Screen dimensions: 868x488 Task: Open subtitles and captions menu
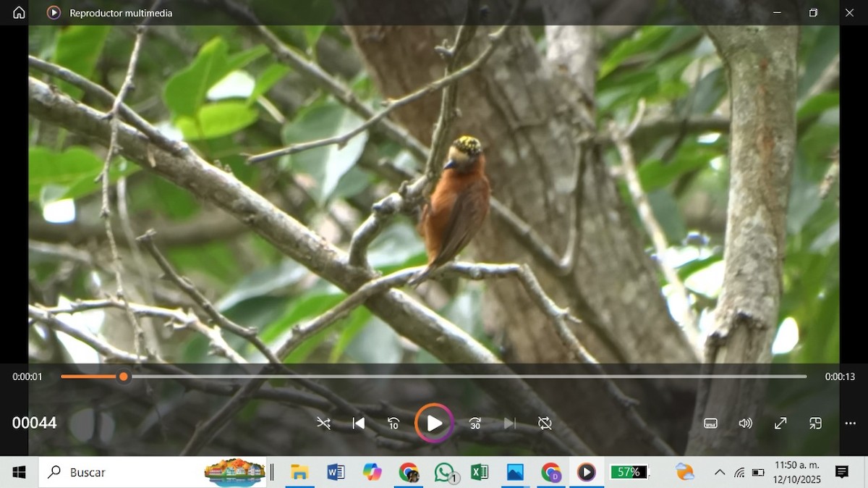click(x=710, y=424)
